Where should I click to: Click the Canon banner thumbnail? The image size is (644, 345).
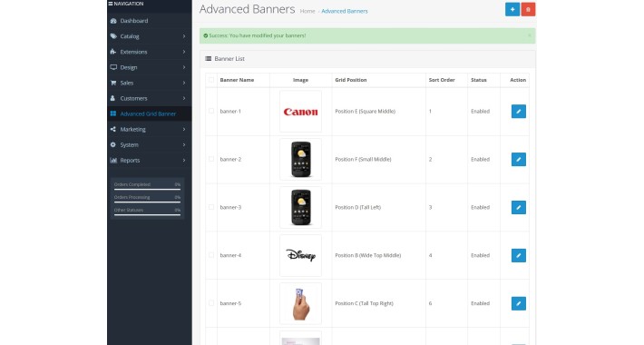300,112
